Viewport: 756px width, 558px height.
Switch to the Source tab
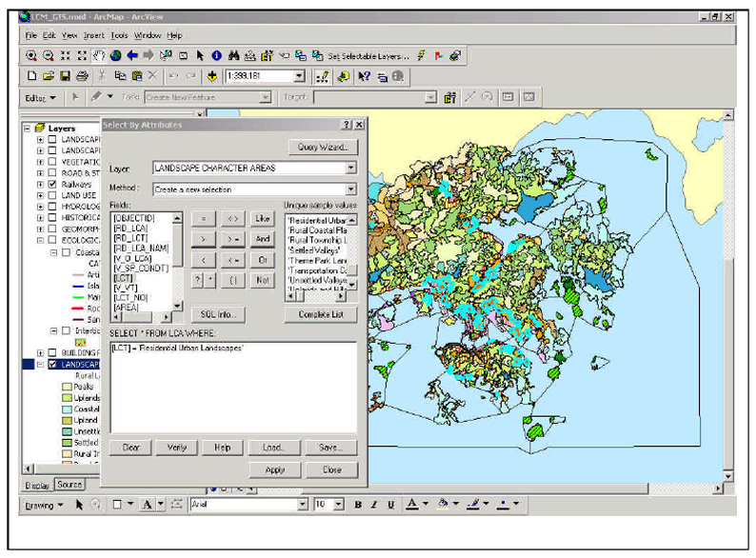[x=70, y=485]
